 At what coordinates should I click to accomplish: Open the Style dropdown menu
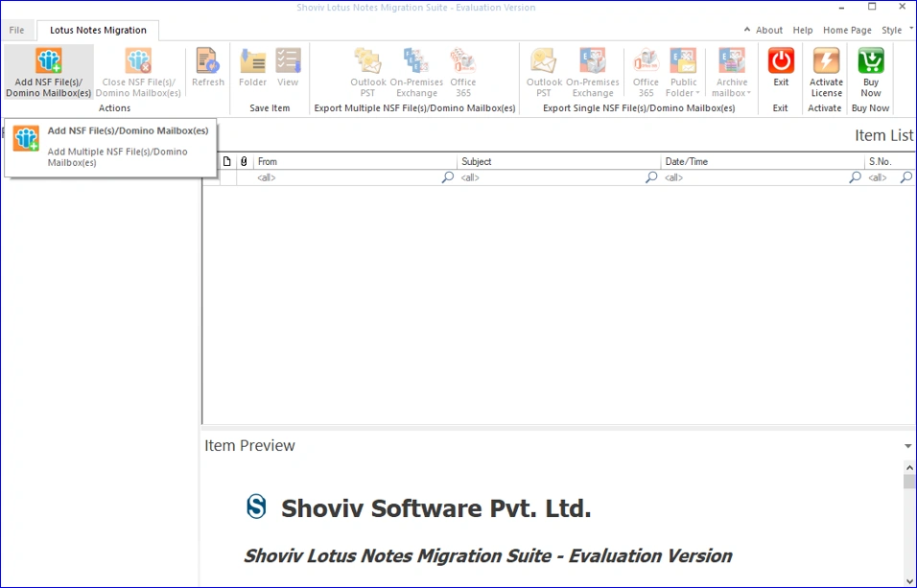[894, 30]
